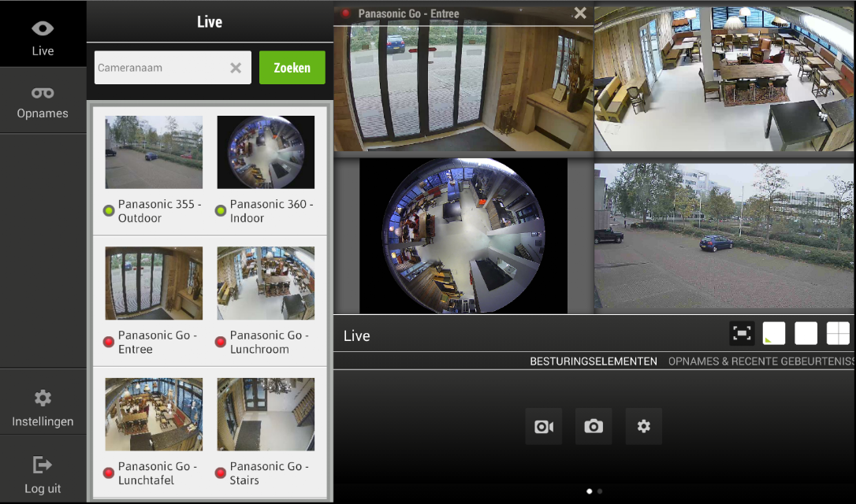Image resolution: width=856 pixels, height=504 pixels.
Task: Start video recording with camcorder icon
Action: pyautogui.click(x=544, y=426)
